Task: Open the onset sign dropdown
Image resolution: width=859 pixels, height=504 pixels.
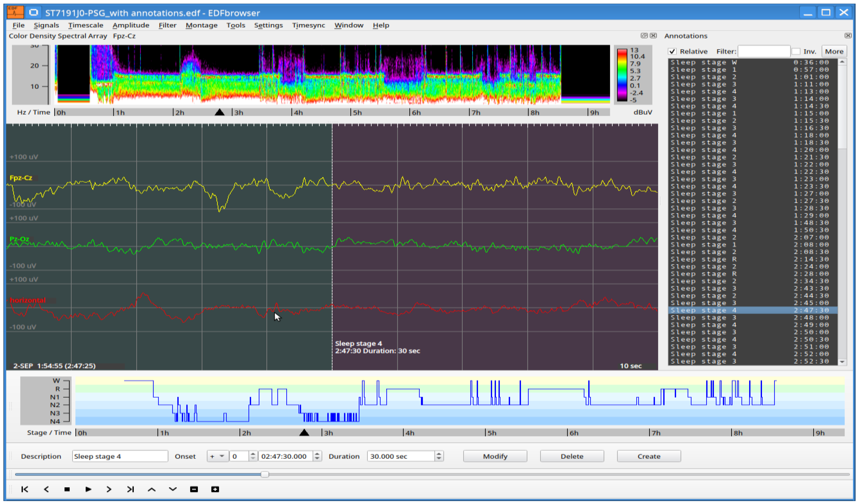Action: pyautogui.click(x=217, y=456)
